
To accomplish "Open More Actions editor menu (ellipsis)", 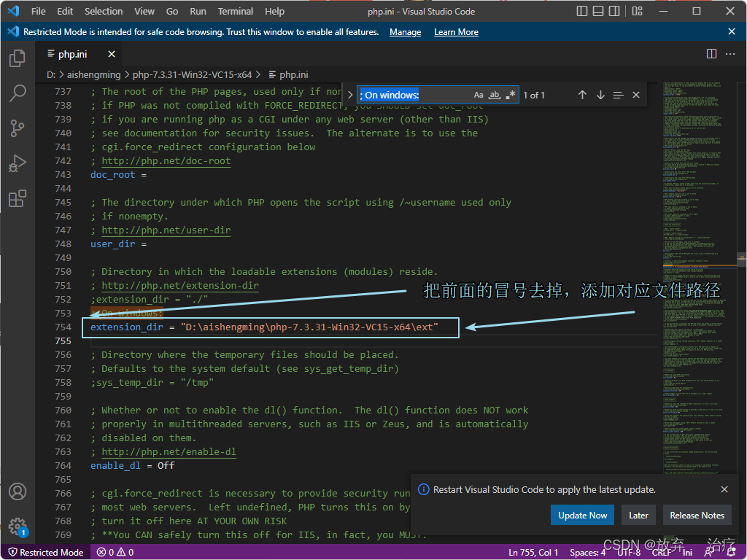I will [730, 54].
